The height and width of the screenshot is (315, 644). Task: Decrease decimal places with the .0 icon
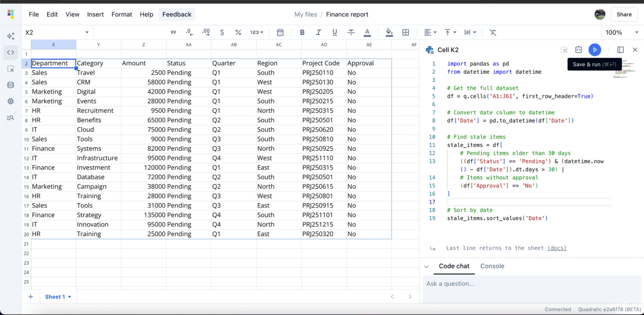pyautogui.click(x=190, y=32)
